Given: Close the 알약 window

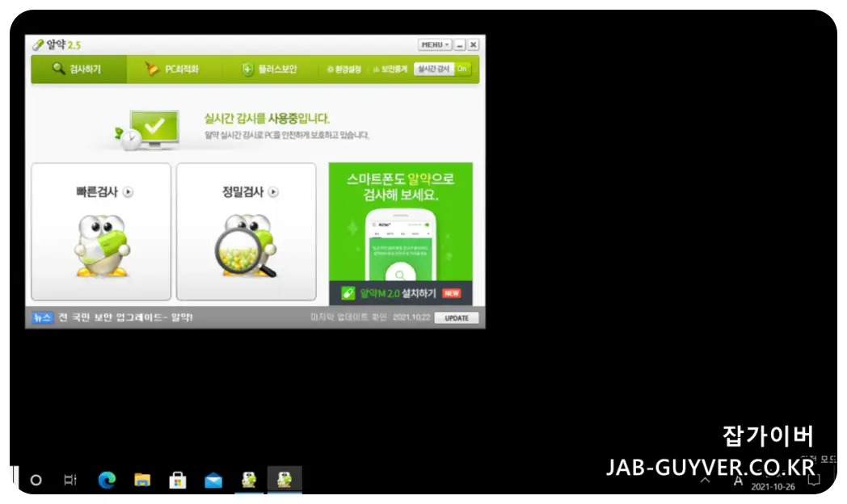Looking at the screenshot, I should click(473, 44).
